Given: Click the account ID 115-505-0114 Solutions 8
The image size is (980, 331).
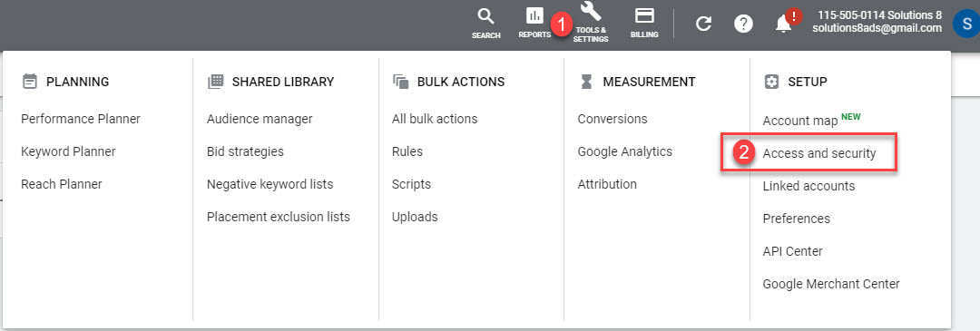Looking at the screenshot, I should pyautogui.click(x=878, y=15).
